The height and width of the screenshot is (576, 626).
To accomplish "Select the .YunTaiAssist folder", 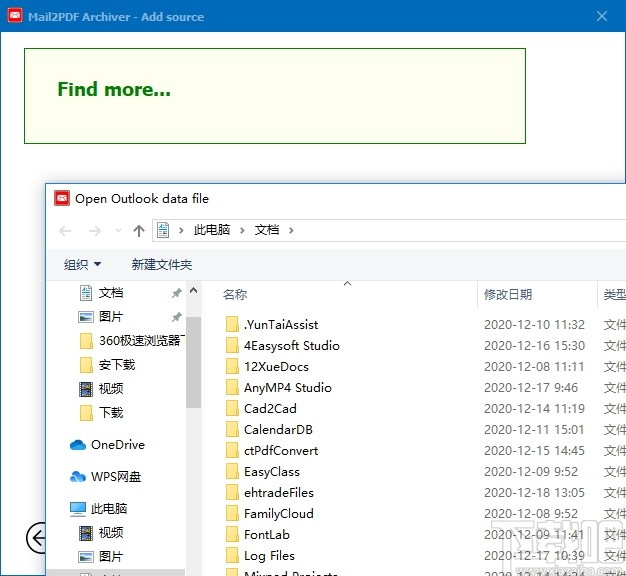I will (281, 325).
